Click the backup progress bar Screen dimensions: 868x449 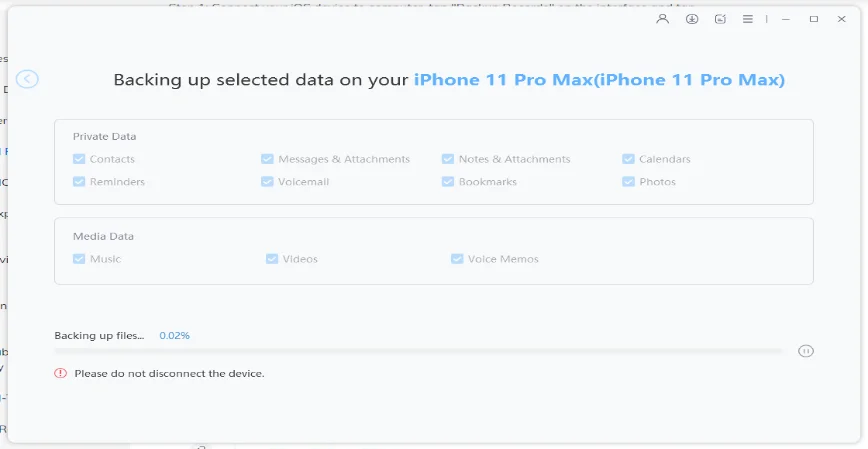coord(418,351)
